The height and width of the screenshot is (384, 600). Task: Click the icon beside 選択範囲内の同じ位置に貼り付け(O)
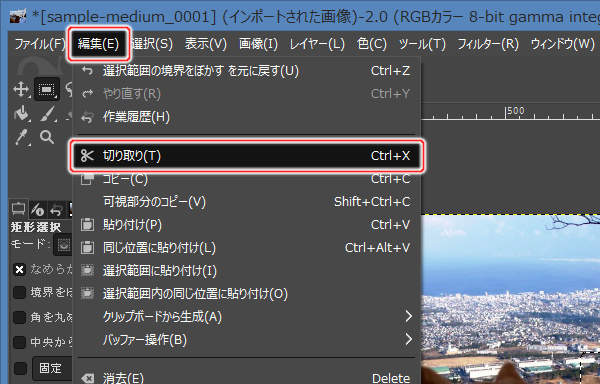click(x=87, y=293)
